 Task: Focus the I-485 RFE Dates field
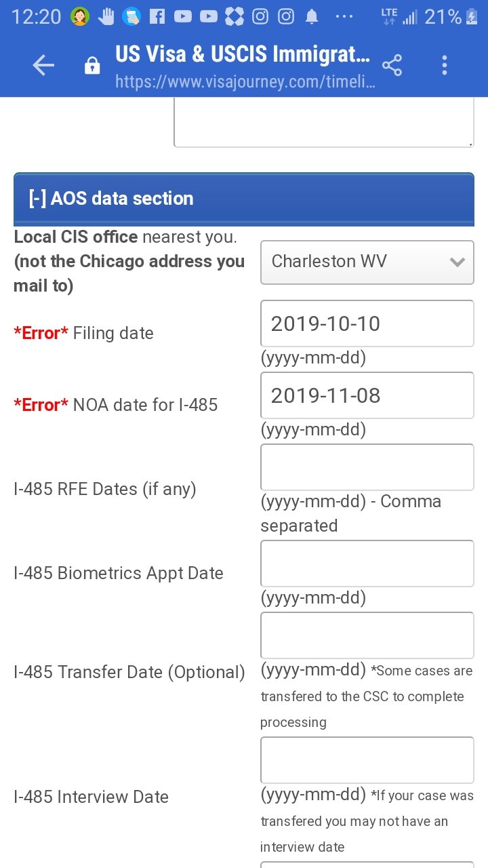click(x=367, y=467)
